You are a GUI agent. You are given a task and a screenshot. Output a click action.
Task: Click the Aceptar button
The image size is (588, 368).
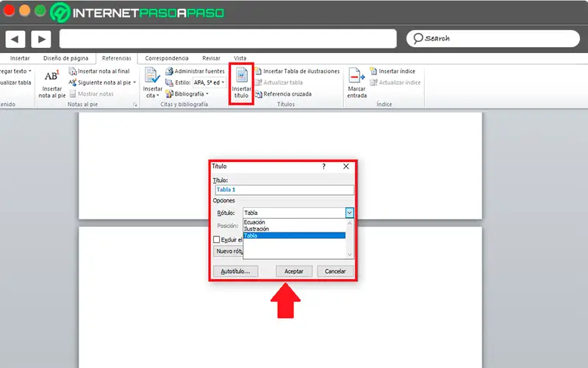[x=294, y=271]
